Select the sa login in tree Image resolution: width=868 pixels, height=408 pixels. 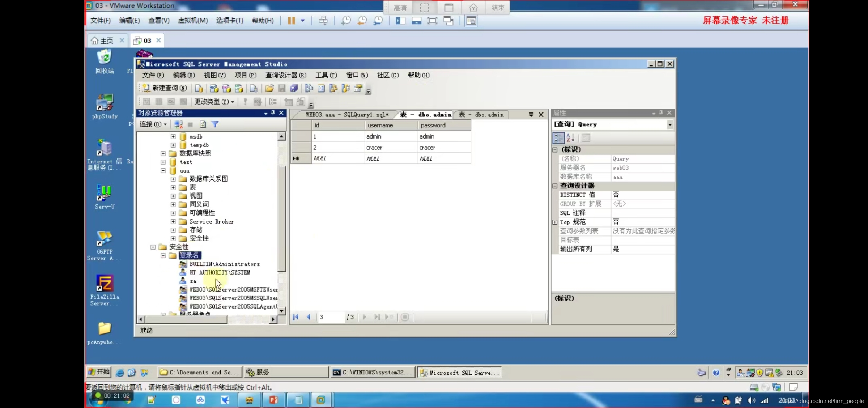(x=193, y=281)
